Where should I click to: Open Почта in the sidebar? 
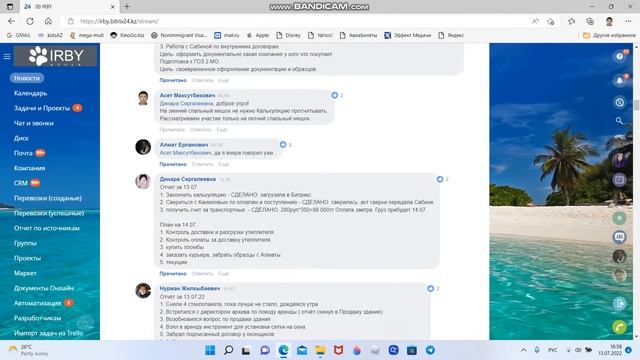coord(23,153)
